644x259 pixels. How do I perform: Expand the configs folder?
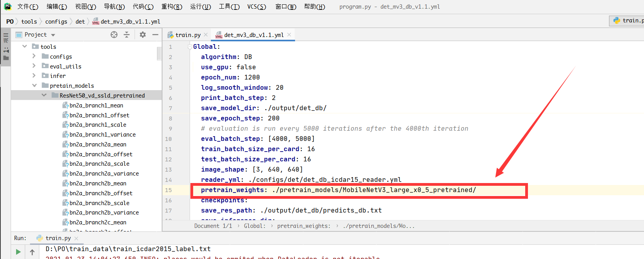coord(34,56)
